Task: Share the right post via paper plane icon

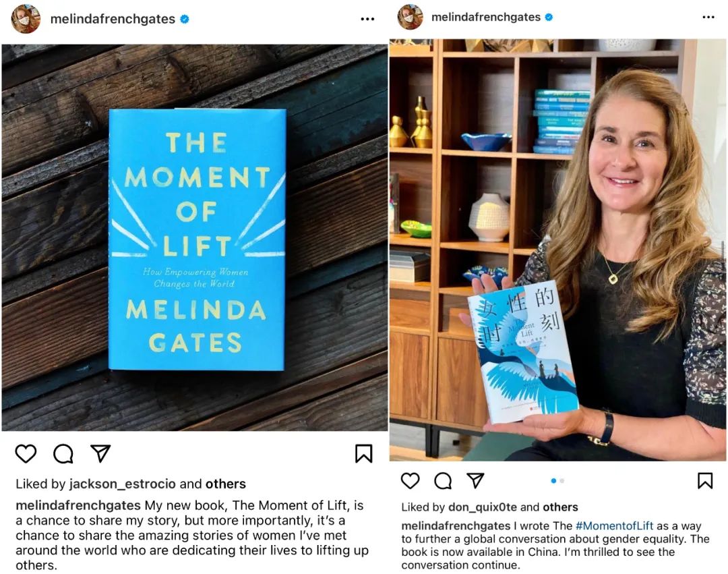Action: pos(476,480)
